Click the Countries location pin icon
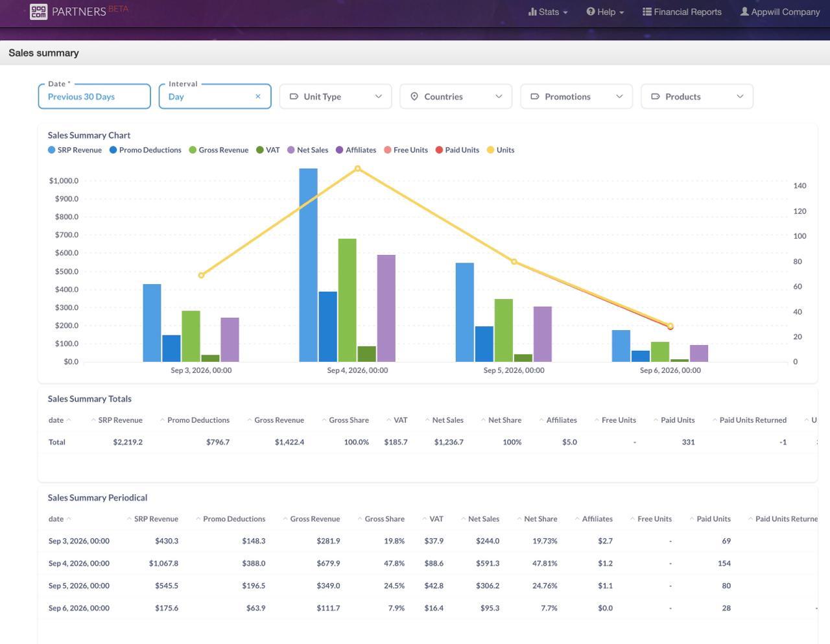 point(414,97)
